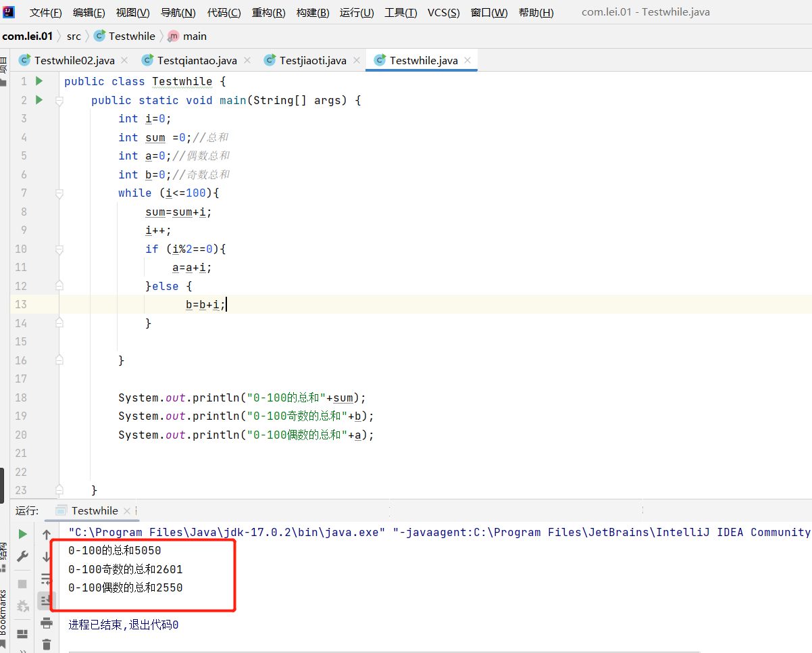
Task: Click the Down the Stack Trace arrow
Action: [47, 557]
